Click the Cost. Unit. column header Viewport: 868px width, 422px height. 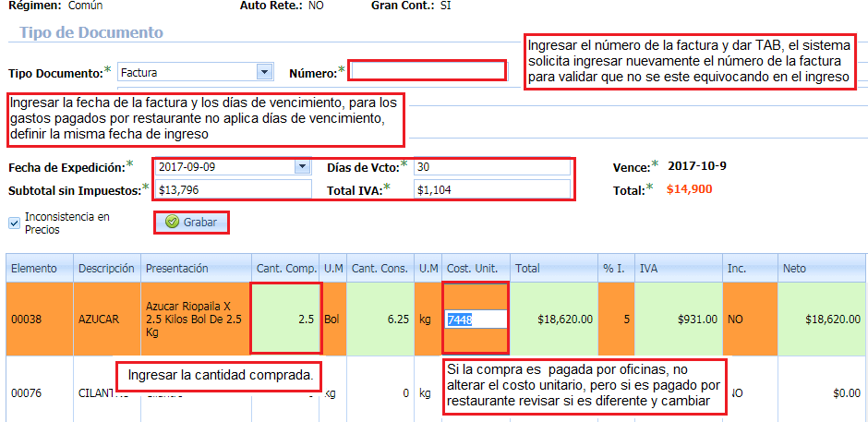(x=476, y=269)
